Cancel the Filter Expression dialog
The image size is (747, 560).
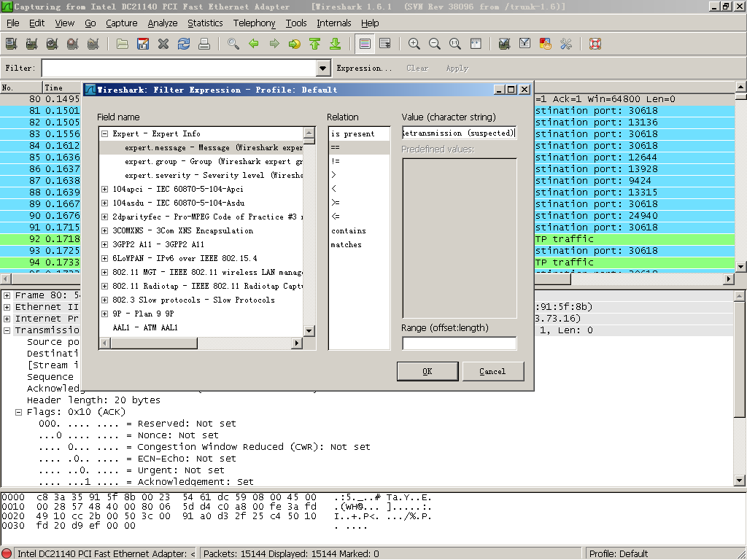click(x=492, y=371)
